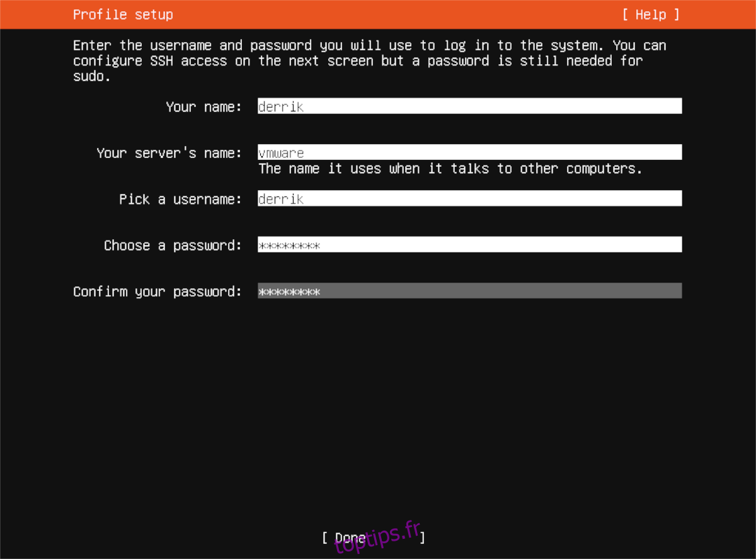This screenshot has height=559, width=756.
Task: Click the "Your name:" label
Action: tap(204, 106)
